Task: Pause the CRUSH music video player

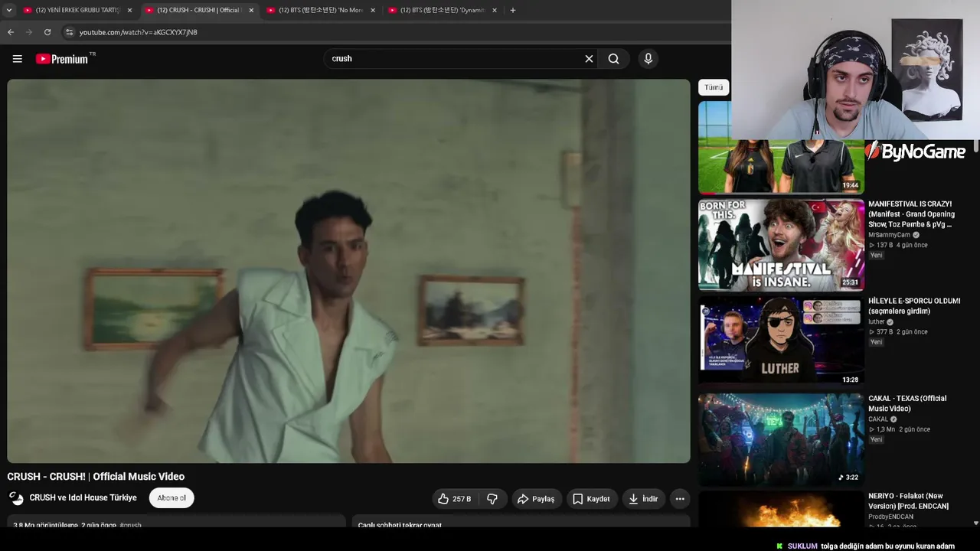Action: point(348,271)
